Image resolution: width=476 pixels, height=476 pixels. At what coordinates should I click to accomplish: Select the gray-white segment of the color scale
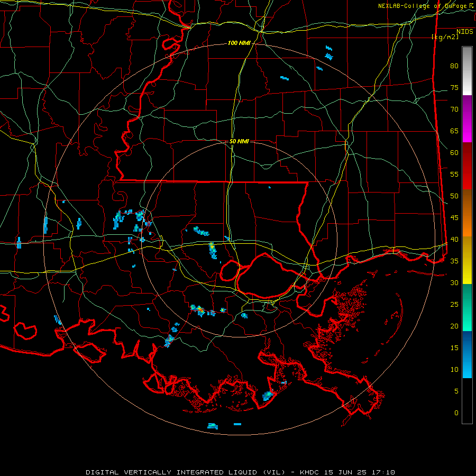467,71
